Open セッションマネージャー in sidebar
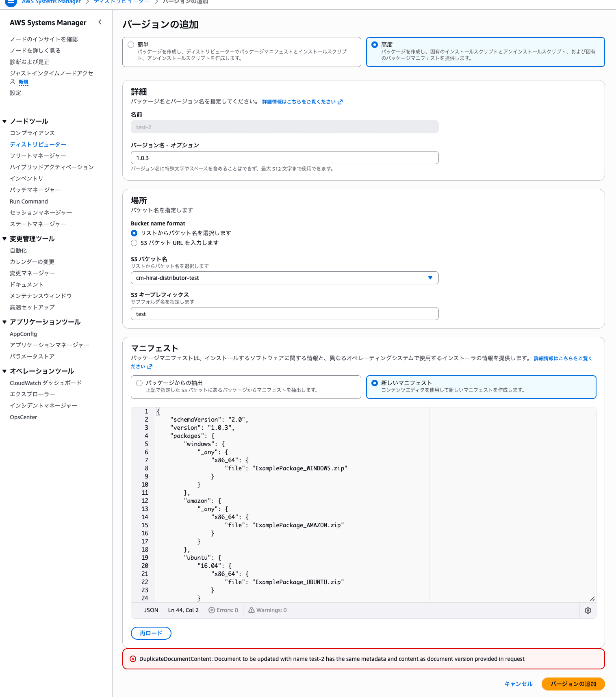616x697 pixels. click(41, 213)
